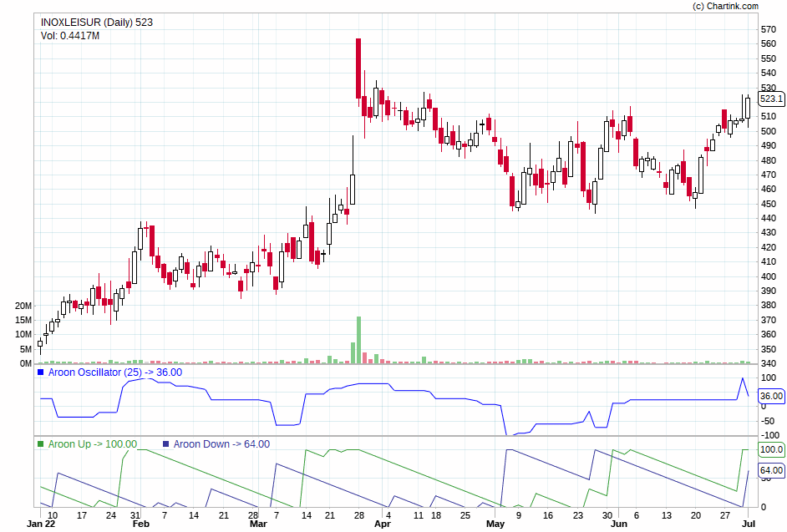Click the 523.1 last price marker box
Viewport: 787px width, 532px height.
click(x=770, y=99)
